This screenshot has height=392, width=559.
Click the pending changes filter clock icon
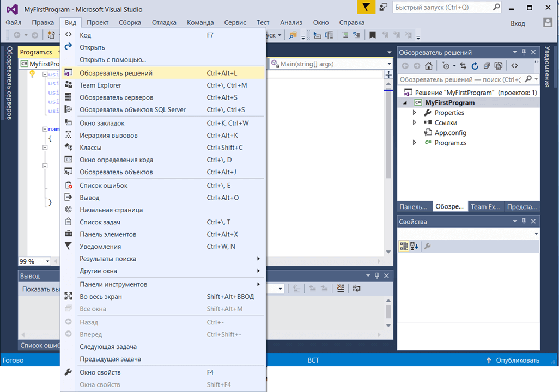pos(446,65)
